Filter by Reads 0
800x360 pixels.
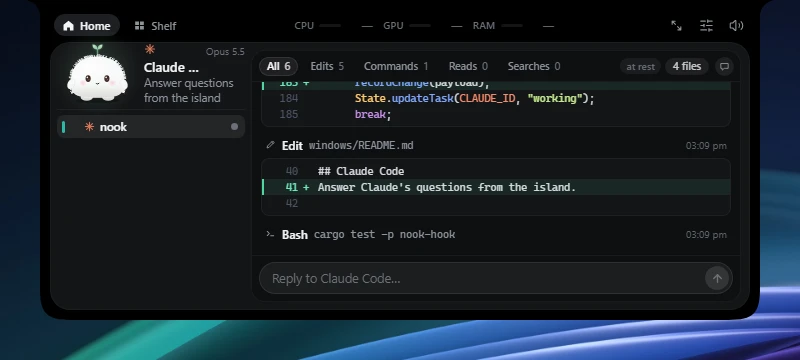pyautogui.click(x=468, y=66)
